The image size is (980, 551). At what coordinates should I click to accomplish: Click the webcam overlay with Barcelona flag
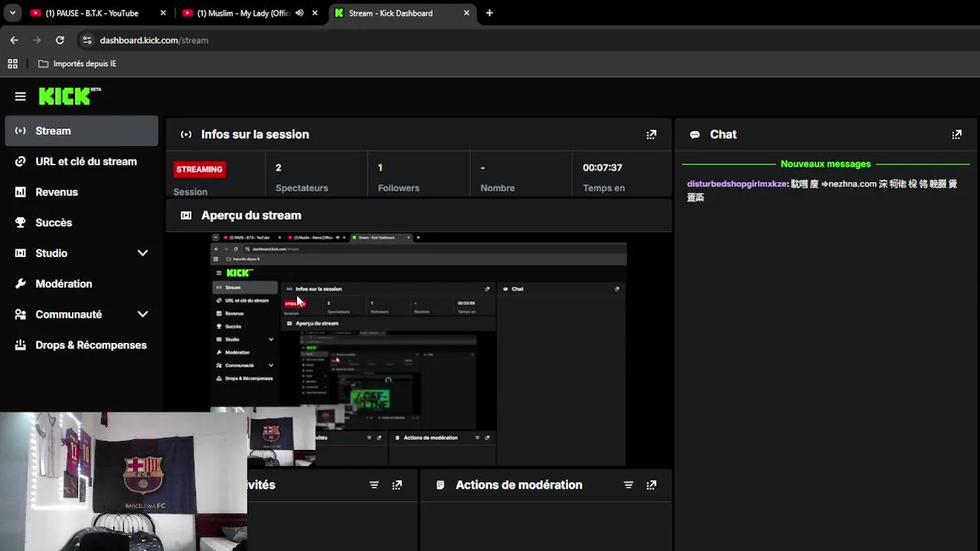tap(123, 482)
